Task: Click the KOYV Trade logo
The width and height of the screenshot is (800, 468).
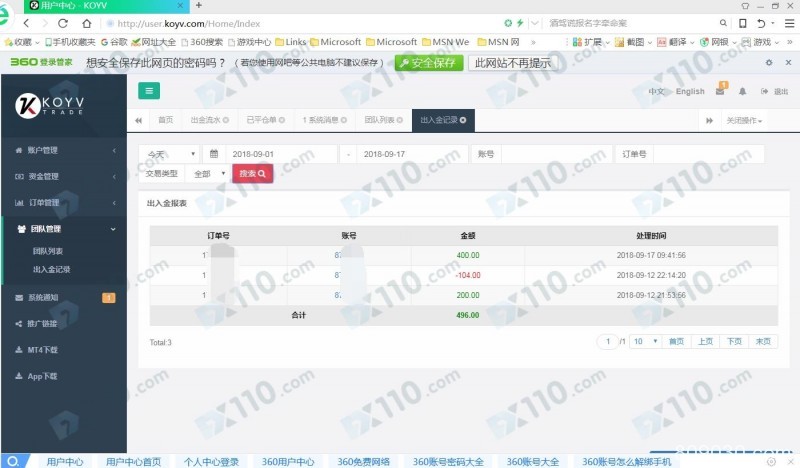Action: click(x=49, y=105)
